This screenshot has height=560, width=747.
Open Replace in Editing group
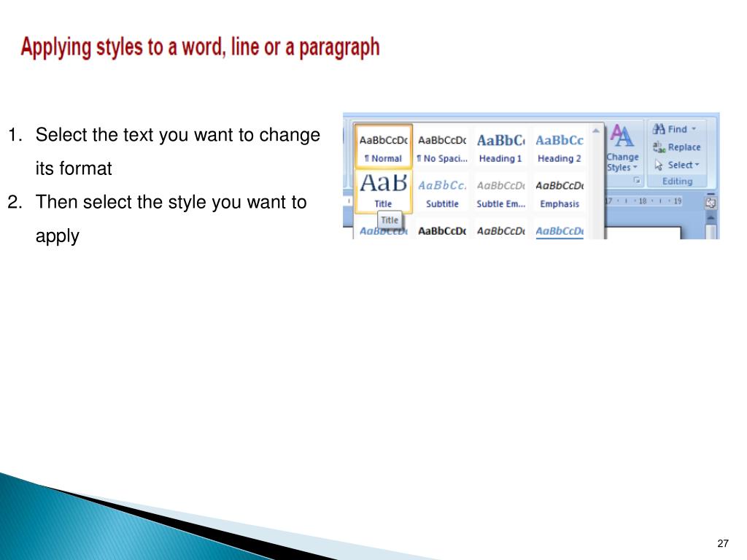click(x=676, y=147)
